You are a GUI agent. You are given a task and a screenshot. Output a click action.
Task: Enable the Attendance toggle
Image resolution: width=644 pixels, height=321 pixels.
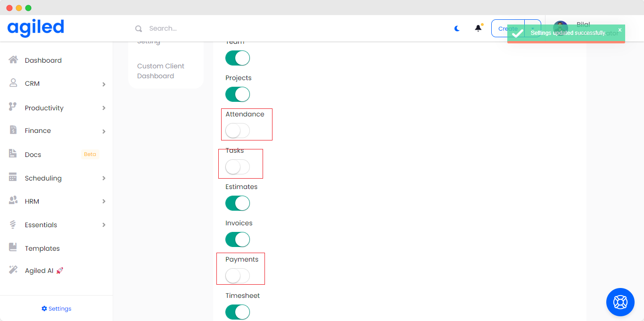pyautogui.click(x=238, y=131)
